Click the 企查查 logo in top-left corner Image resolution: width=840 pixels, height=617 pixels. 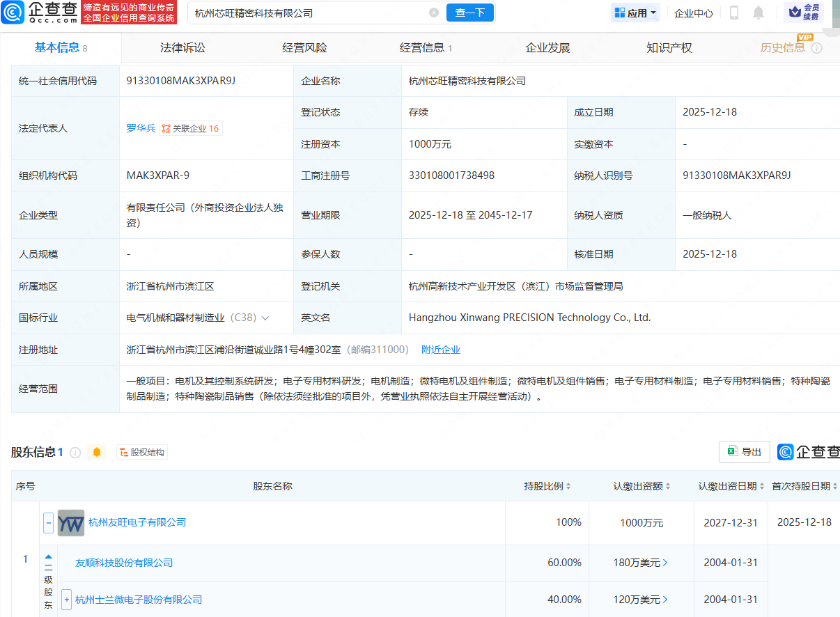pyautogui.click(x=43, y=13)
